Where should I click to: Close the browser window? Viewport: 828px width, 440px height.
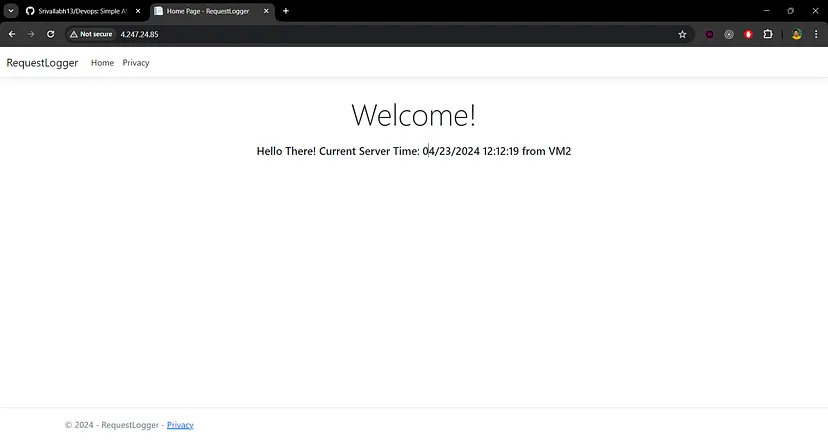click(x=815, y=11)
